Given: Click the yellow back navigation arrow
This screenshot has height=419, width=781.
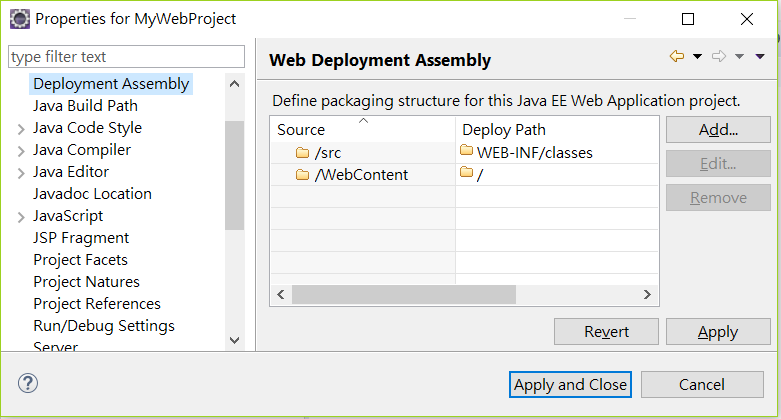Looking at the screenshot, I should pos(676,56).
